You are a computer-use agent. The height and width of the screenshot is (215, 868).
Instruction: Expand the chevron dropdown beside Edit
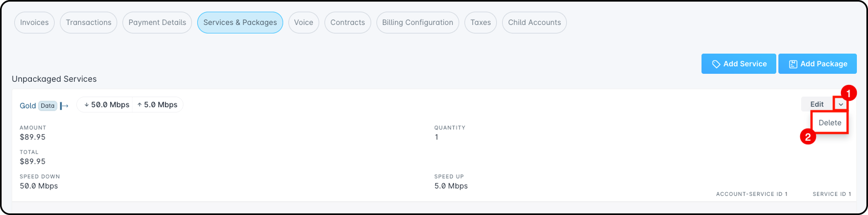coord(841,105)
